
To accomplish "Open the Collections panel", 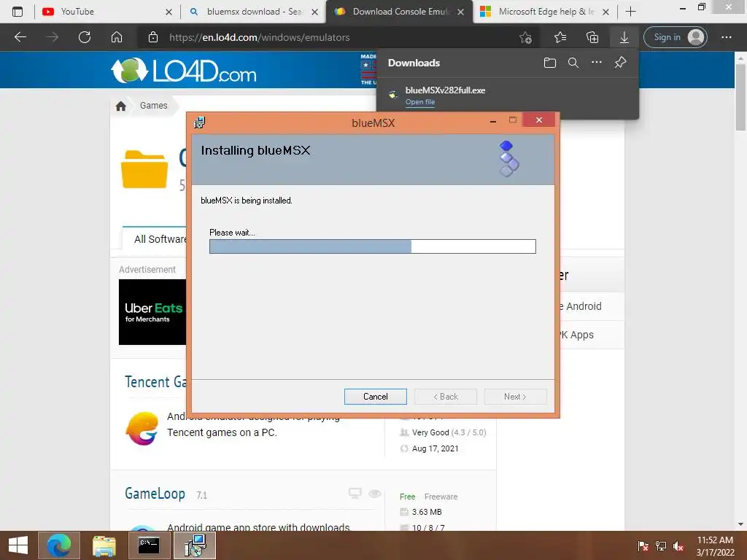I will pos(592,37).
